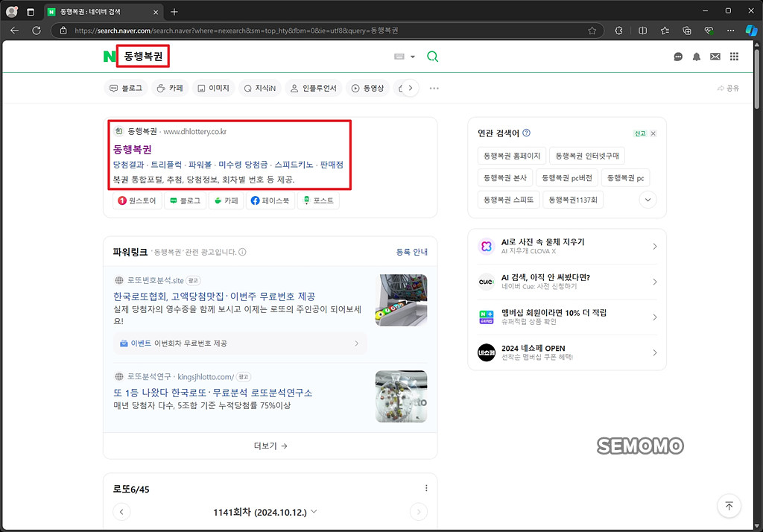Screen dimensions: 763x532
Task: Click the 페이스북 channel button
Action: coord(270,200)
